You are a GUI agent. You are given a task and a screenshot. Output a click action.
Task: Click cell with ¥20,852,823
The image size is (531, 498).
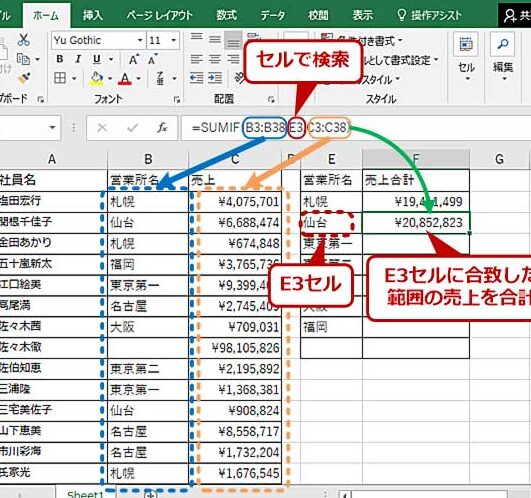point(416,222)
